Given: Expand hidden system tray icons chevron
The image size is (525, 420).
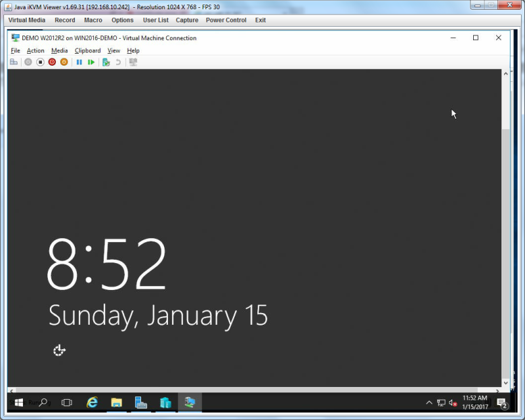Looking at the screenshot, I should click(429, 402).
